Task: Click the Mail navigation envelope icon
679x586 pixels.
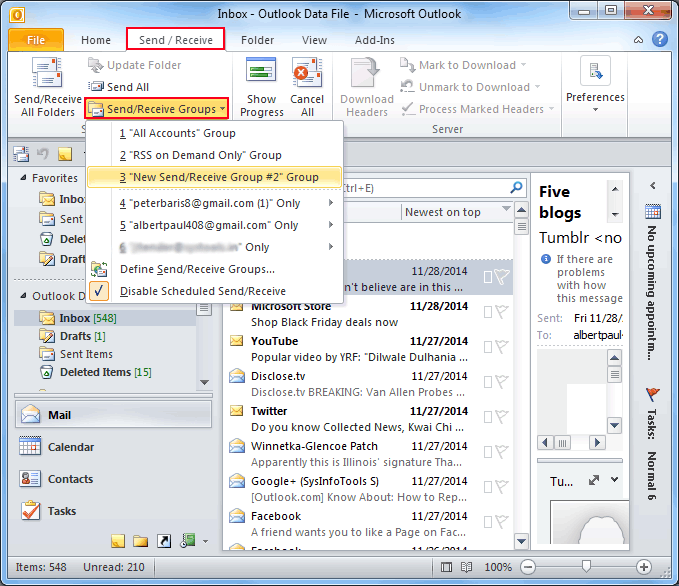Action: point(30,414)
